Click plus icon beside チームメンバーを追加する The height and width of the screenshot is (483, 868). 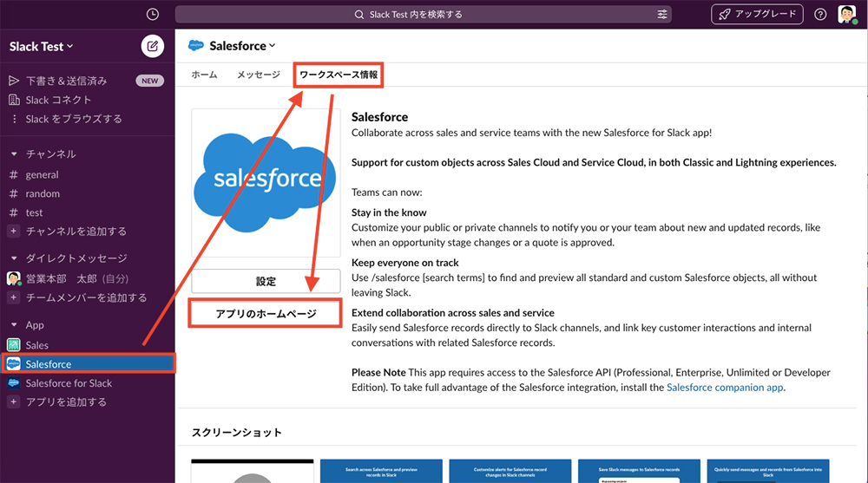pos(13,297)
